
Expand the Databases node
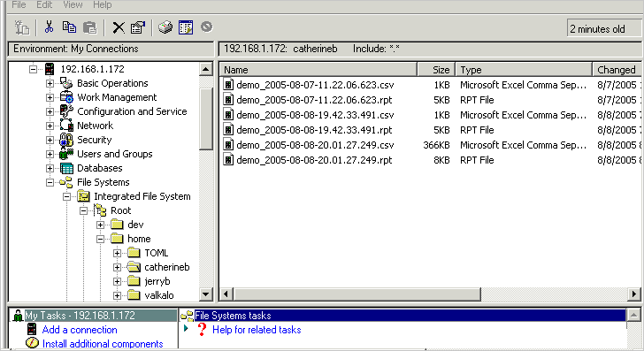point(50,168)
